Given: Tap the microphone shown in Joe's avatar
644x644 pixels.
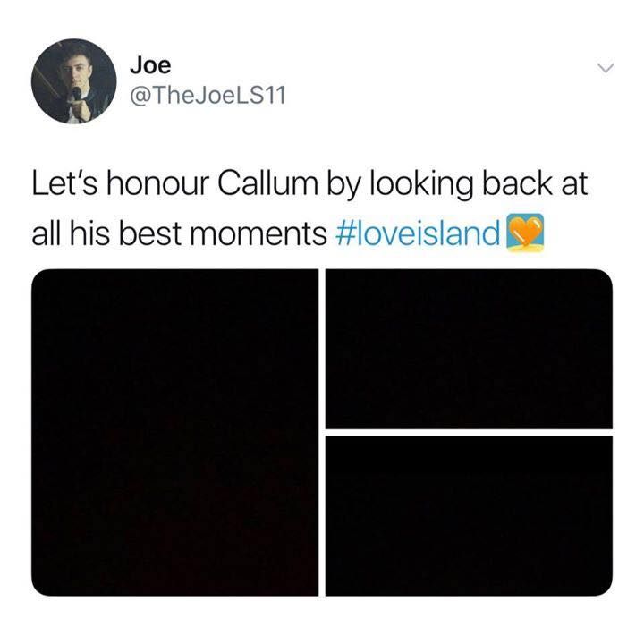Looking at the screenshot, I should pyautogui.click(x=76, y=94).
